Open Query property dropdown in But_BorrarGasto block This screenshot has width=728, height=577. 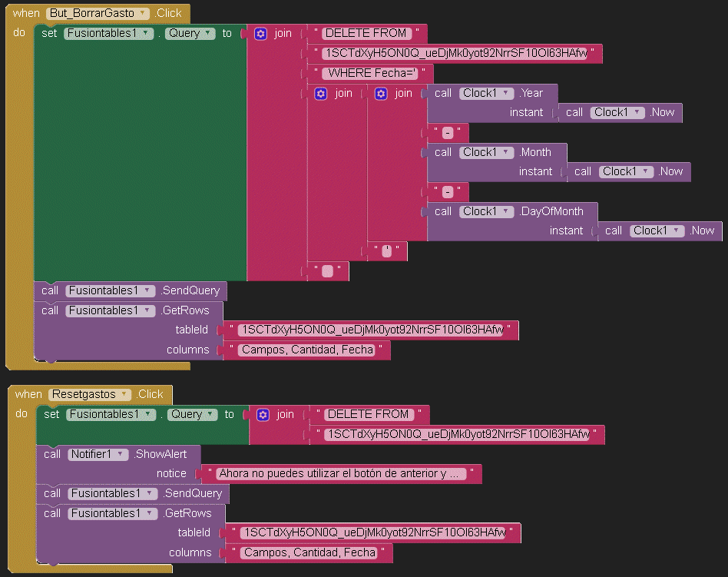207,34
